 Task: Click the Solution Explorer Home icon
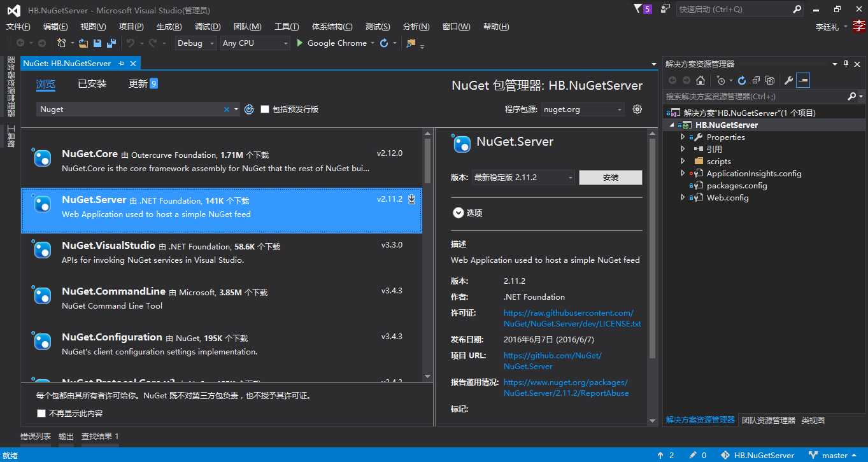click(x=701, y=80)
